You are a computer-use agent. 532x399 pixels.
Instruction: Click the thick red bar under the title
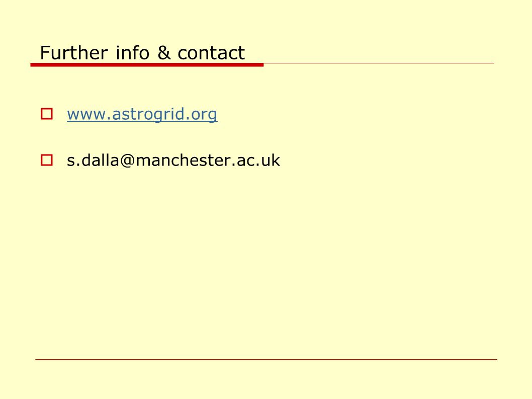pos(147,64)
